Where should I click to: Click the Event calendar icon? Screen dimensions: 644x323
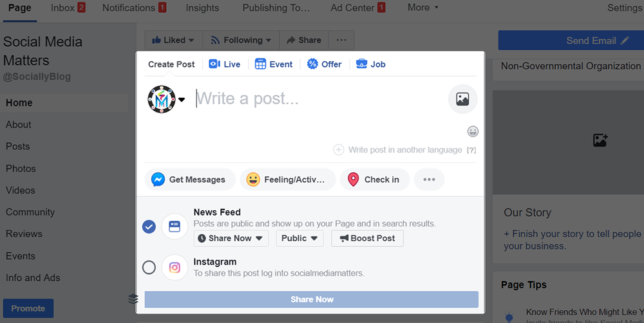(260, 64)
